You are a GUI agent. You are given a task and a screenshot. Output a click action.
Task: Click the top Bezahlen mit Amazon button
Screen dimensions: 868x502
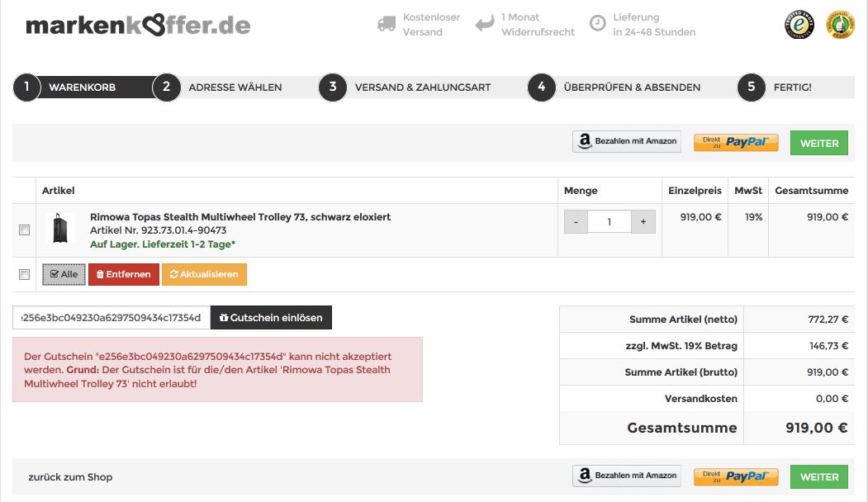point(627,142)
